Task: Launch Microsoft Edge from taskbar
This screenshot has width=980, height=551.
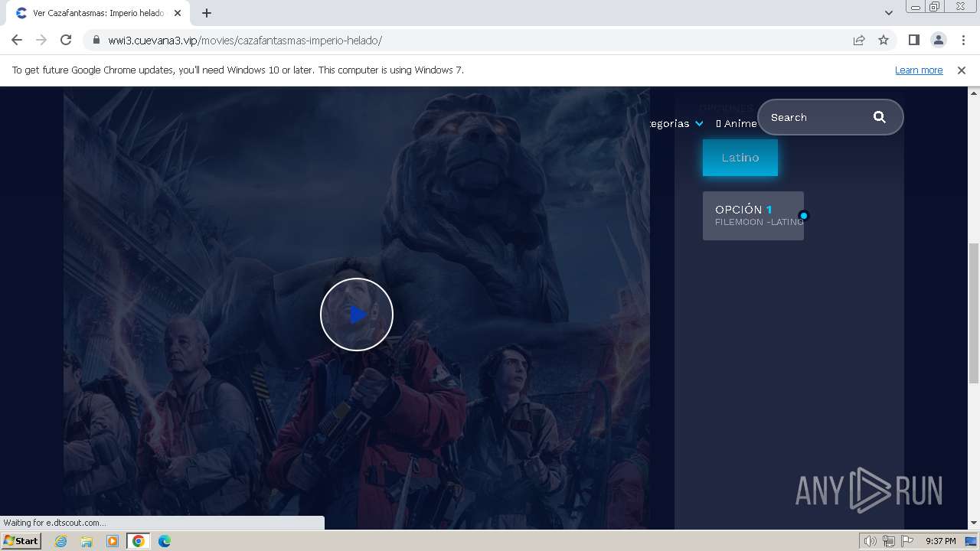Action: pos(165,541)
